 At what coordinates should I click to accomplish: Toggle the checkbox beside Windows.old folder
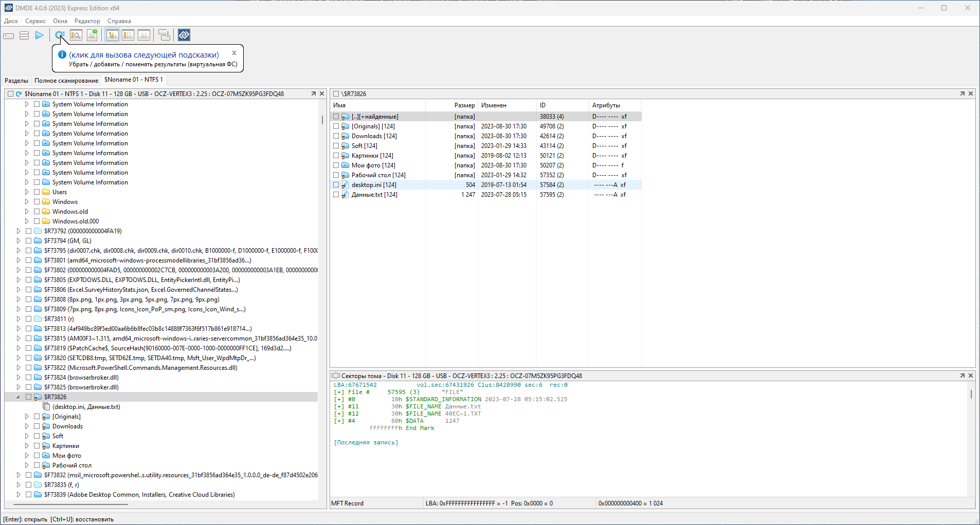point(37,212)
